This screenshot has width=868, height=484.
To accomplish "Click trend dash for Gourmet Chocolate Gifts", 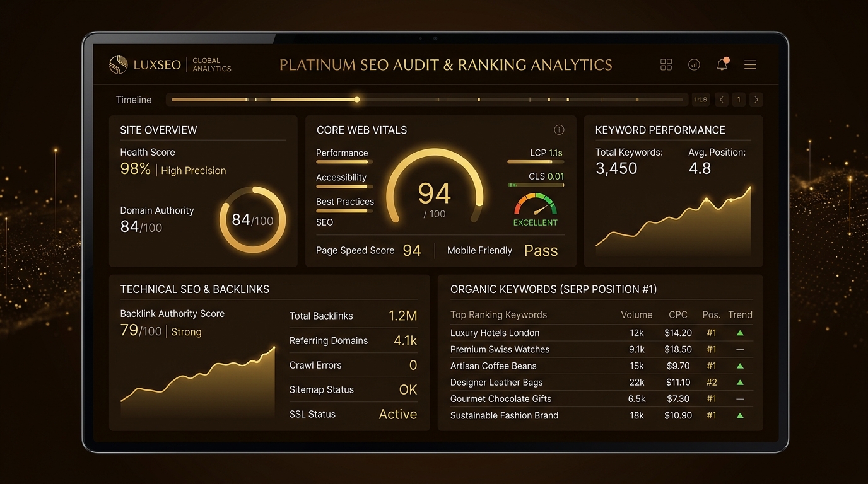I will [x=740, y=399].
